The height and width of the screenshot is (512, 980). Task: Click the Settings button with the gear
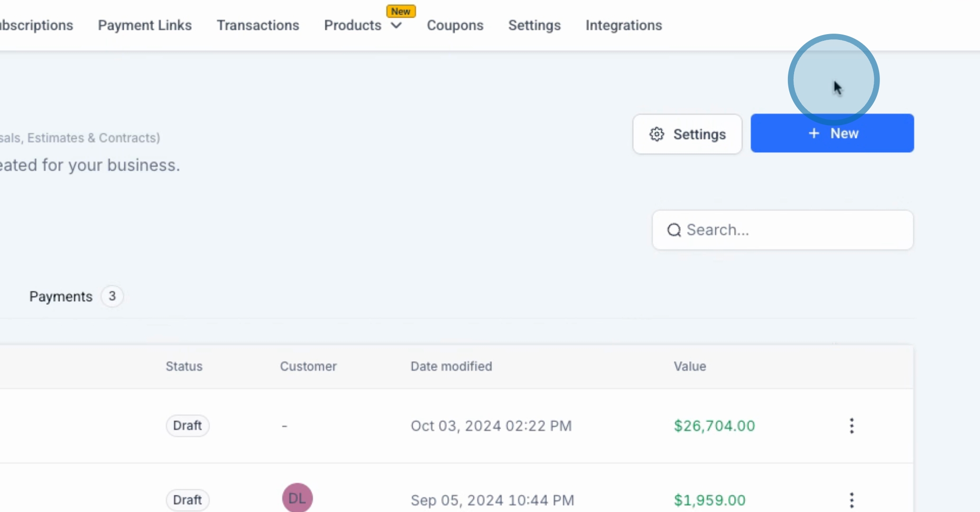pyautogui.click(x=687, y=134)
